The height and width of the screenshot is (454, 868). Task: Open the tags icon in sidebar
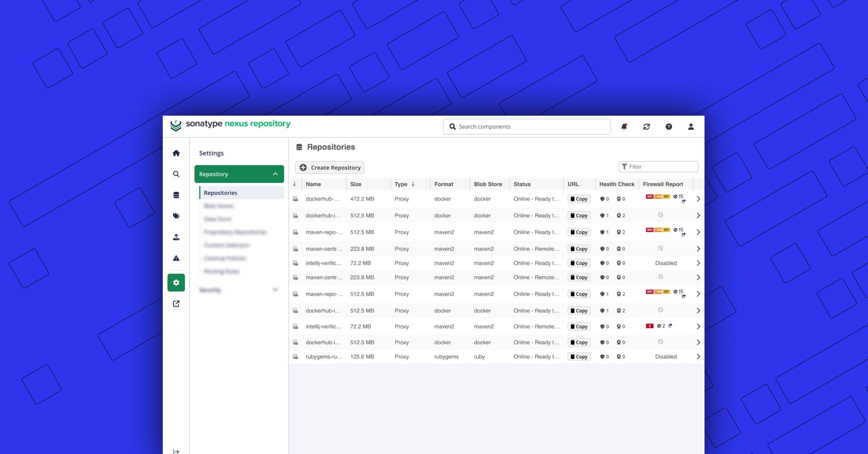(x=176, y=216)
